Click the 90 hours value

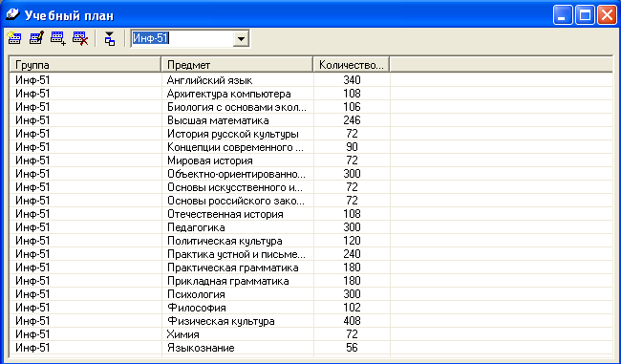(x=353, y=147)
